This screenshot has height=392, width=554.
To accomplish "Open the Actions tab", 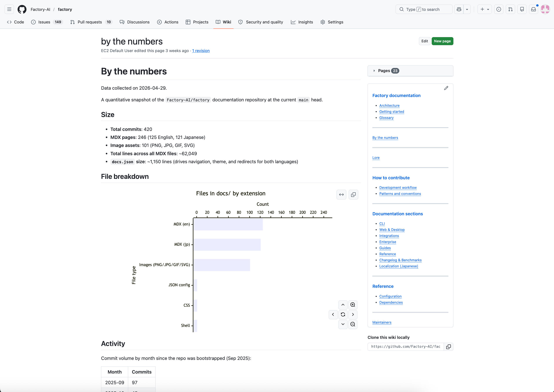I will point(168,22).
